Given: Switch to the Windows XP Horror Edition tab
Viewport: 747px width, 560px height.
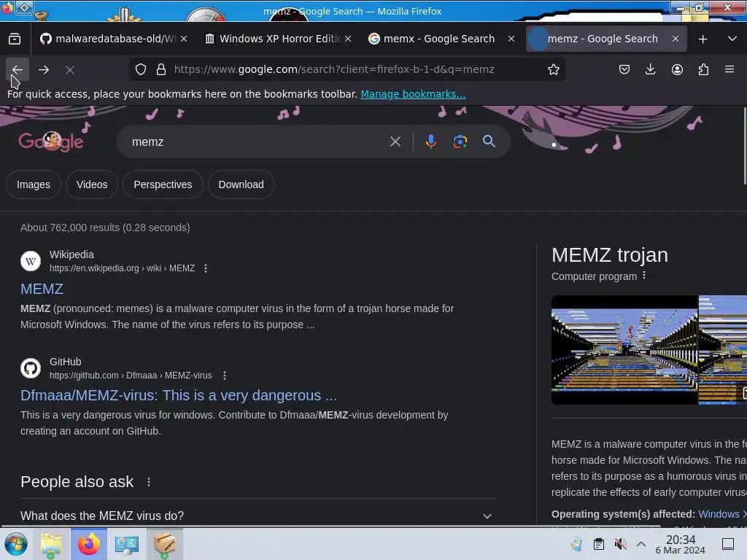Looking at the screenshot, I should [x=279, y=39].
